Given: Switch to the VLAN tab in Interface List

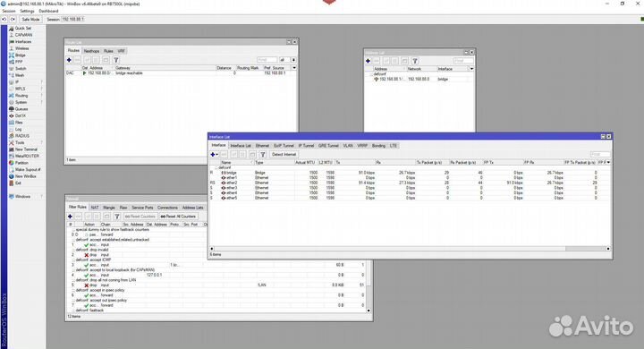Looking at the screenshot, I should click(x=348, y=146).
